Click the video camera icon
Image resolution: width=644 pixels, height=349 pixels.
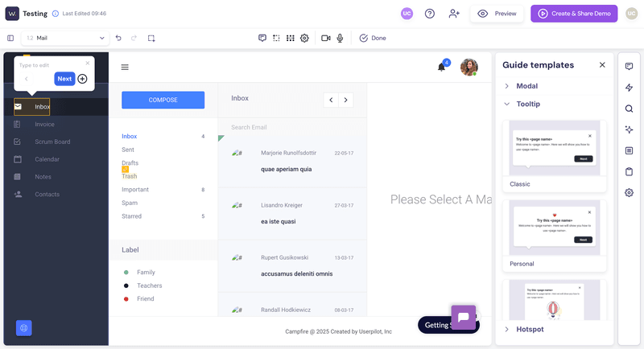click(326, 38)
